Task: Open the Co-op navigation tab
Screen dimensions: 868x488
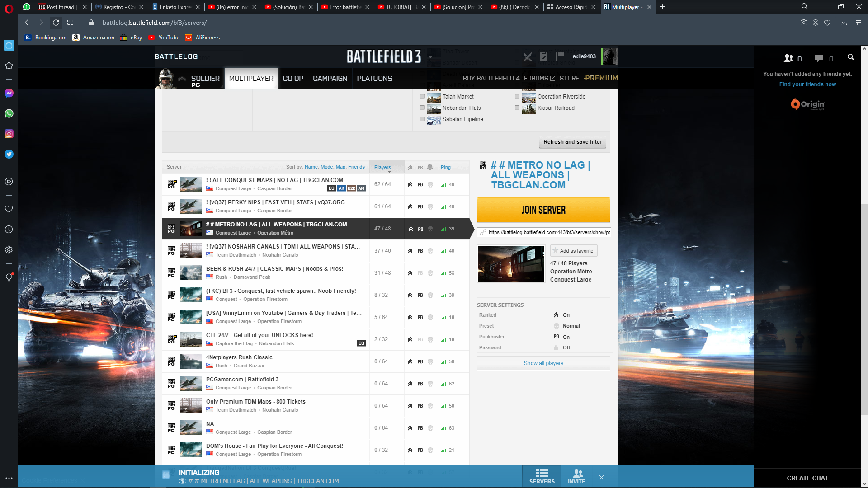Action: 293,79
